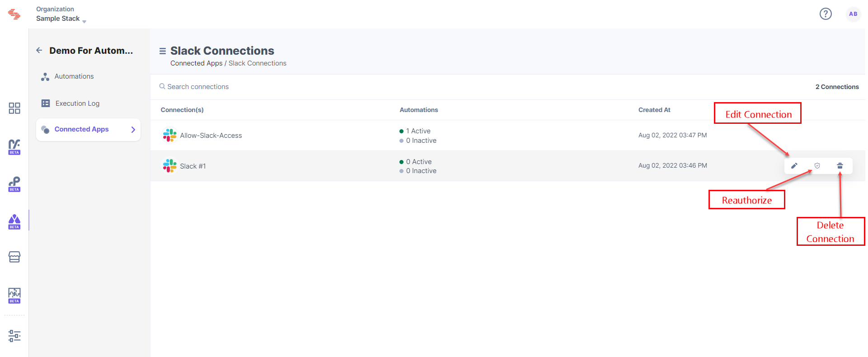868x357 pixels.
Task: Click the edit pencil icon for Slack #1
Action: [x=794, y=166]
